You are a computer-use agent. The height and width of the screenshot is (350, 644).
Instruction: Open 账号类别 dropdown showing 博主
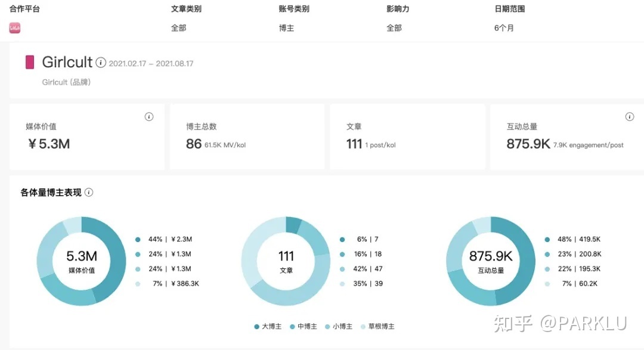click(286, 28)
